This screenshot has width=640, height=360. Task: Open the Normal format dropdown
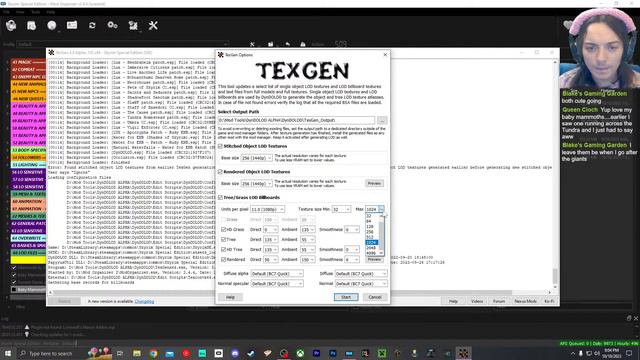pyautogui.click(x=361, y=284)
